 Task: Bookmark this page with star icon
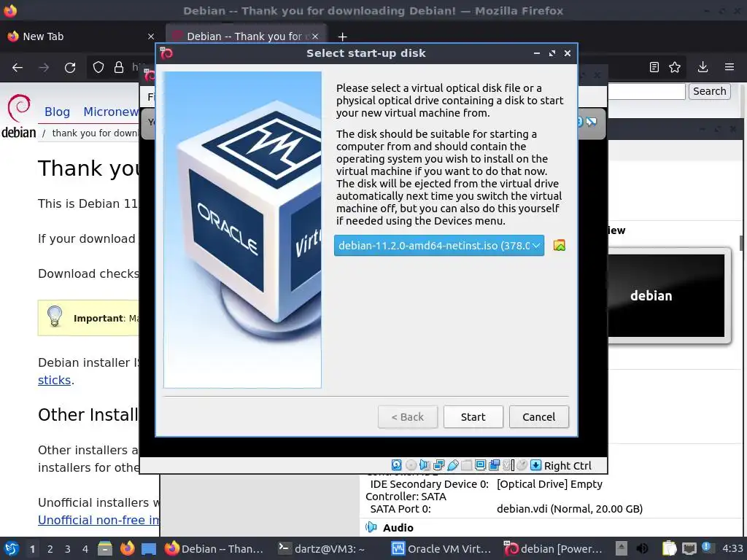675,67
